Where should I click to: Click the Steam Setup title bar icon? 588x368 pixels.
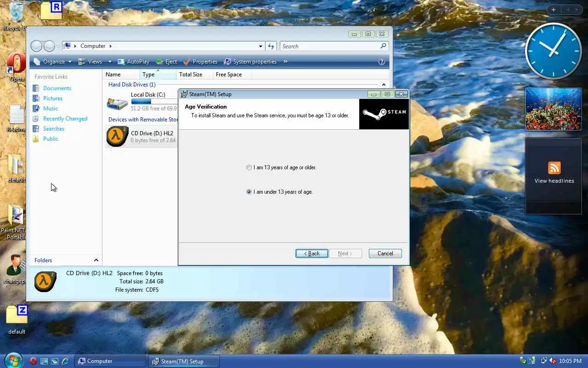point(184,94)
